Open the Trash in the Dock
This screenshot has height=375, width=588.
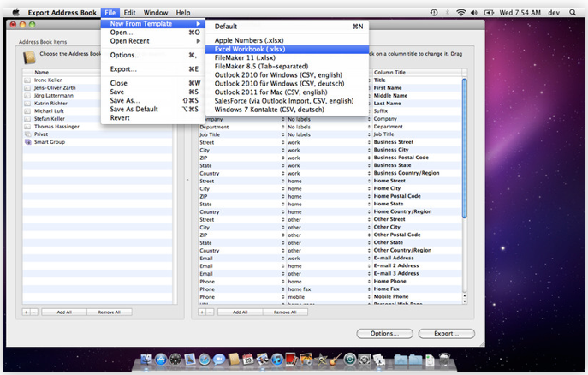tap(444, 360)
